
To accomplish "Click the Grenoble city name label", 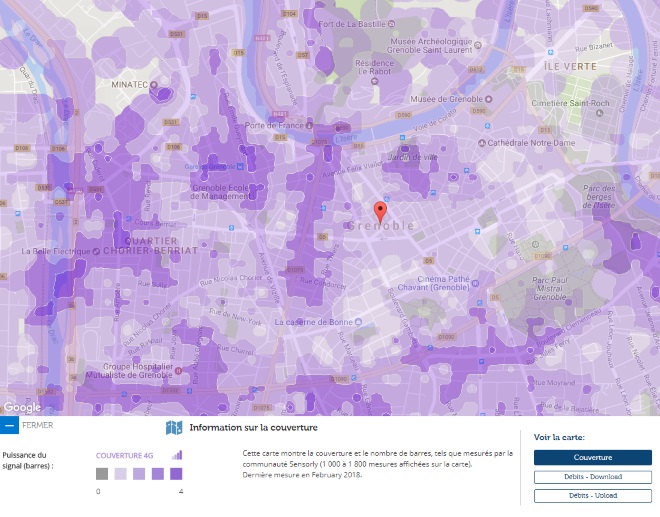I will tap(380, 226).
